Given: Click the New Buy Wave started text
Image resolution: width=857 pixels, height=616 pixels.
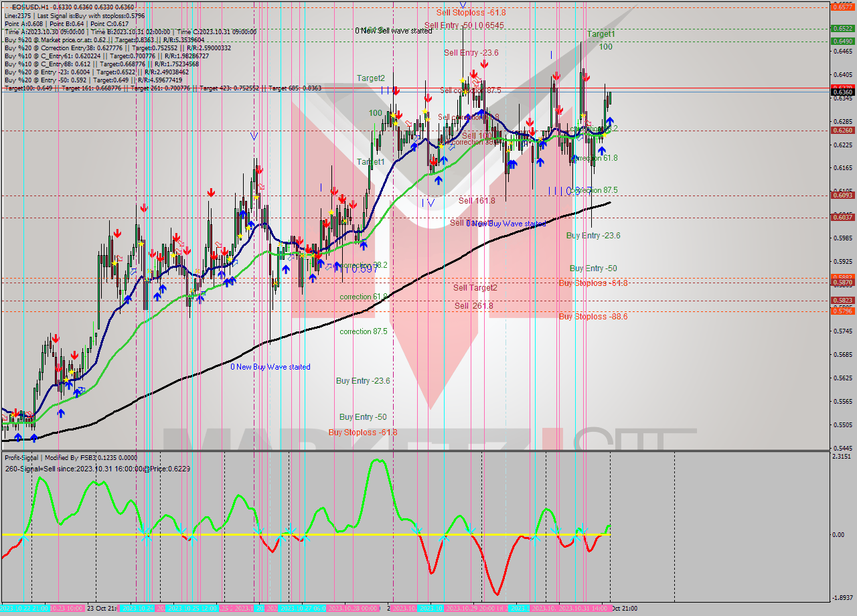Looking at the screenshot, I should (271, 367).
